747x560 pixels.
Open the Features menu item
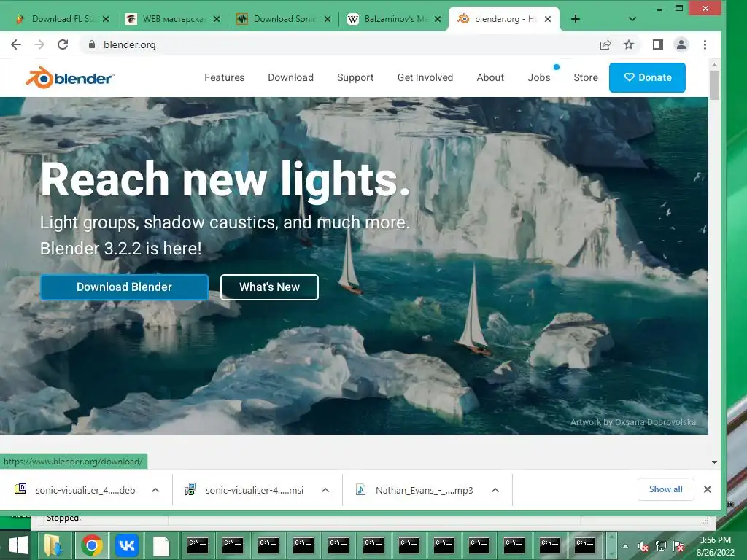[x=225, y=77]
